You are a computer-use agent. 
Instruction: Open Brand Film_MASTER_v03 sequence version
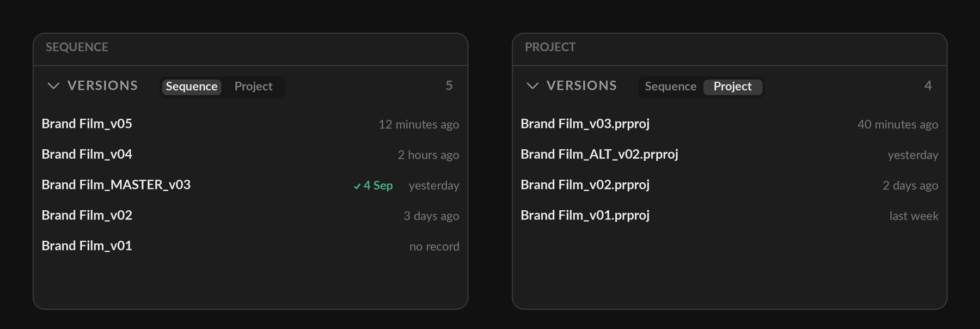tap(250, 185)
